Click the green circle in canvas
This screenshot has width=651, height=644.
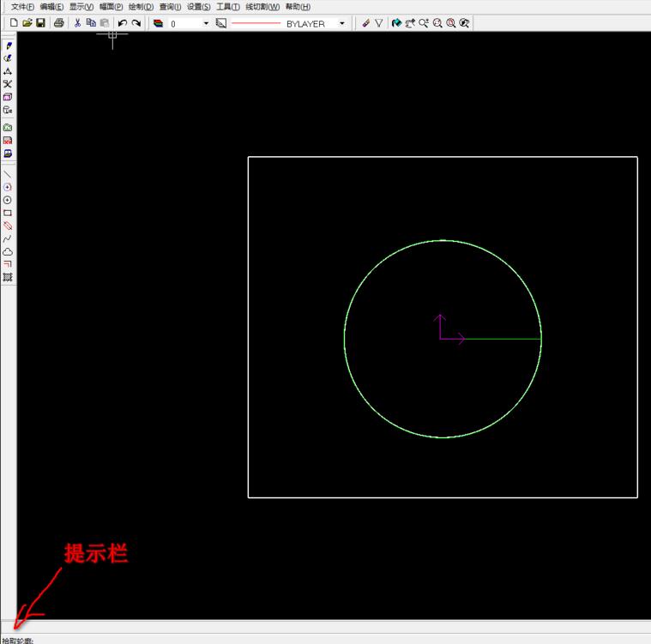click(345, 339)
